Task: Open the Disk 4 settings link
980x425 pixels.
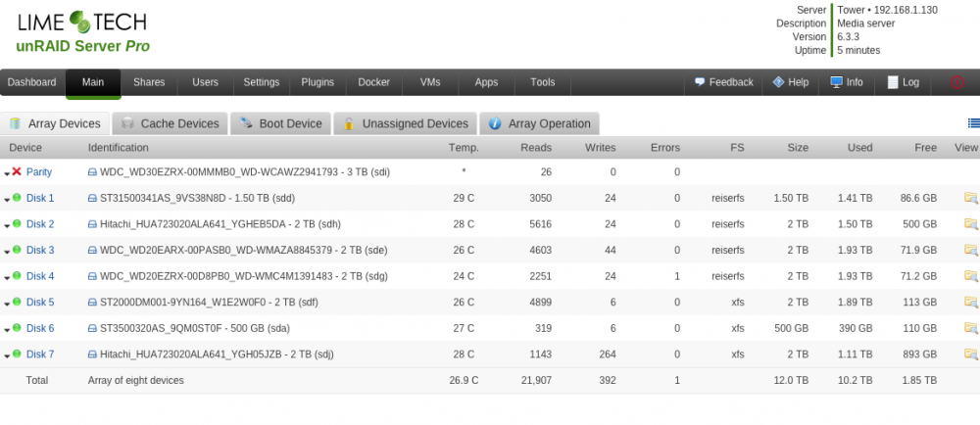Action: pyautogui.click(x=40, y=276)
